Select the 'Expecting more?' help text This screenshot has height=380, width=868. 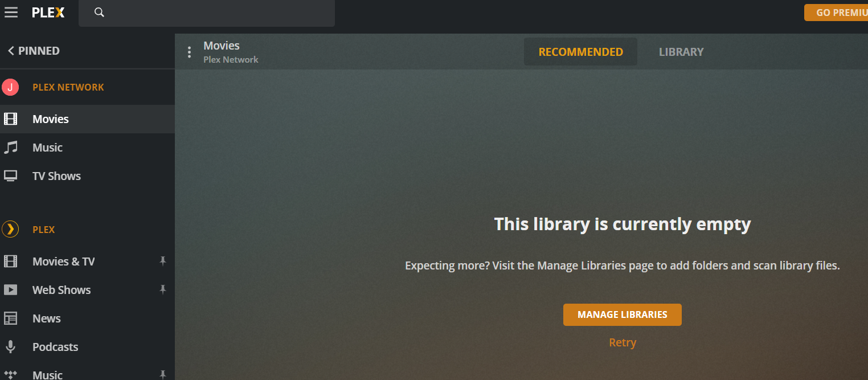pos(623,265)
